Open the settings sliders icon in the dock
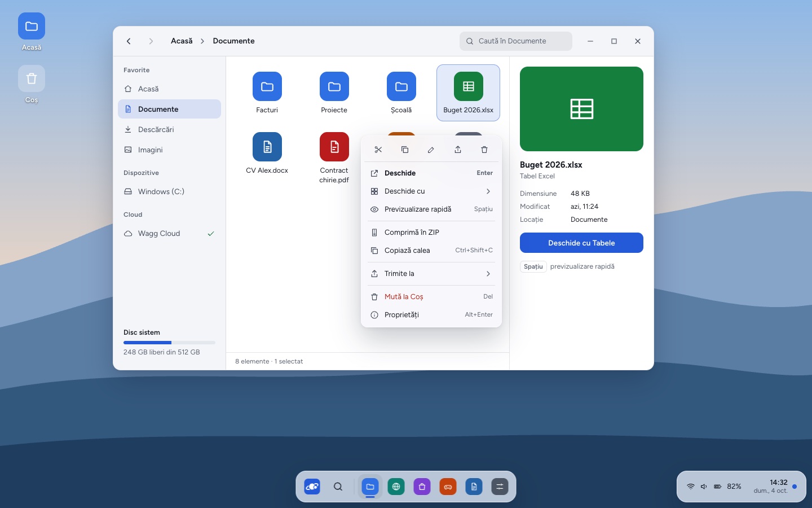The width and height of the screenshot is (812, 508). (500, 487)
